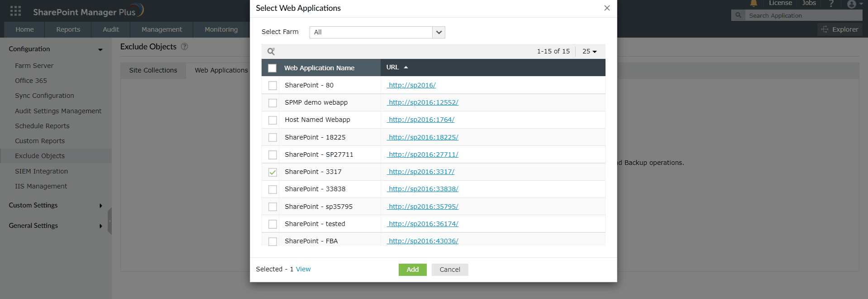The image size is (868, 299).
Task: Open the http://sp2016/ link
Action: coord(411,85)
